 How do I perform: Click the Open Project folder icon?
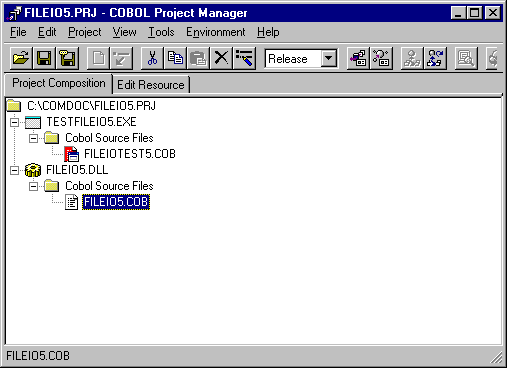click(21, 58)
